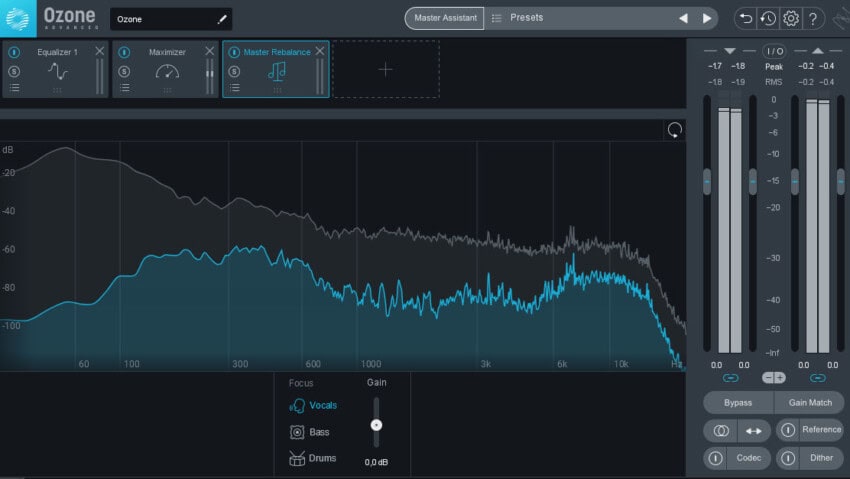Click the left input gain slider
850x479 pixels.
707,181
